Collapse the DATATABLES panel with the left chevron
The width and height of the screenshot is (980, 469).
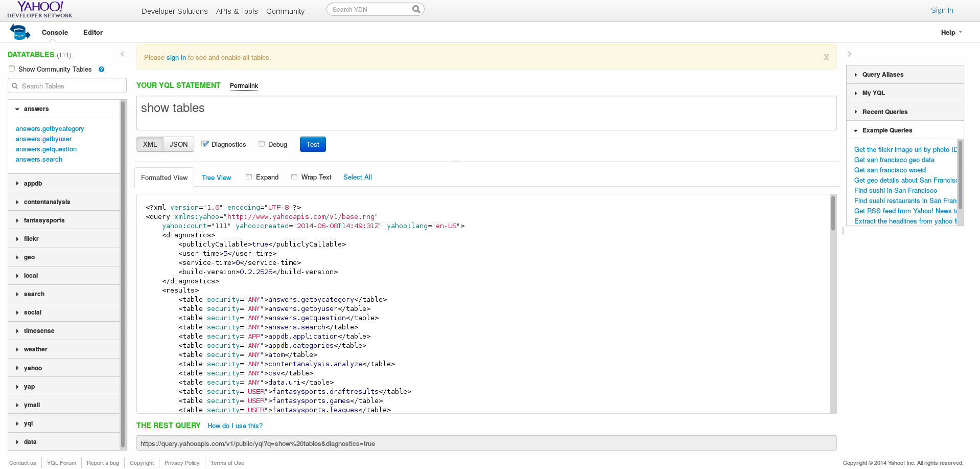pyautogui.click(x=122, y=53)
